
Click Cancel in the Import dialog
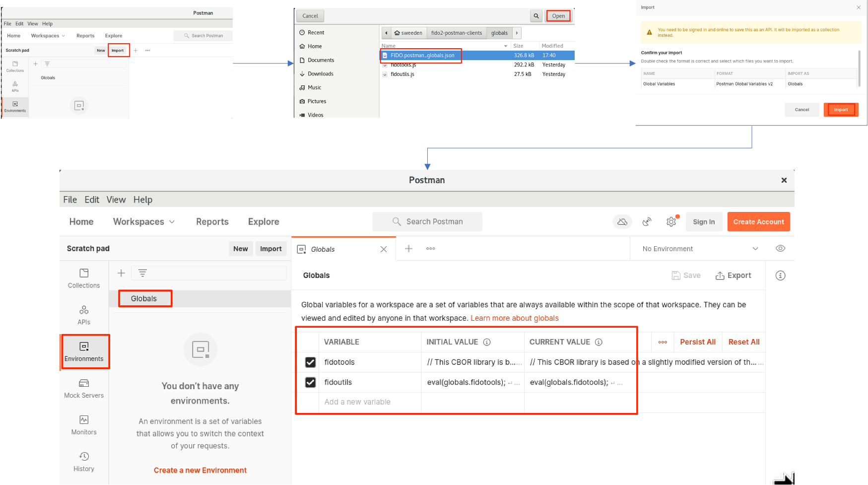pos(802,110)
